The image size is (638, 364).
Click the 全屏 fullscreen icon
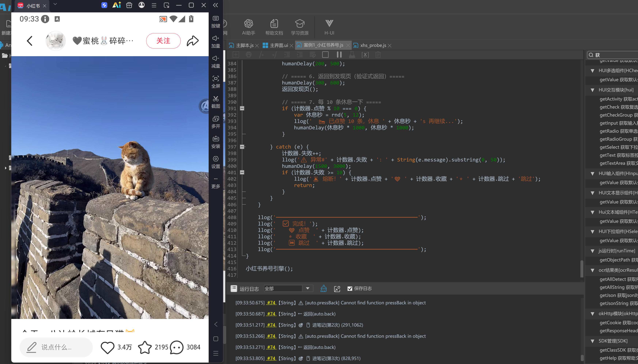216,79
